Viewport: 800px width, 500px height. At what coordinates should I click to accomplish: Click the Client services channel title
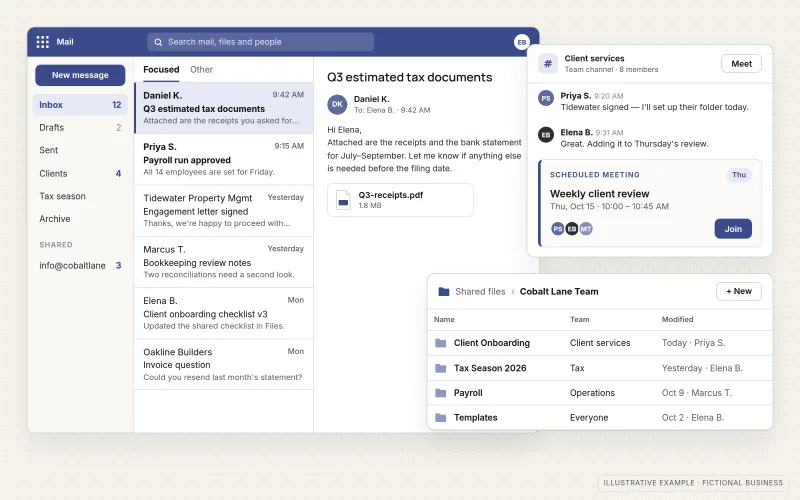coord(594,58)
